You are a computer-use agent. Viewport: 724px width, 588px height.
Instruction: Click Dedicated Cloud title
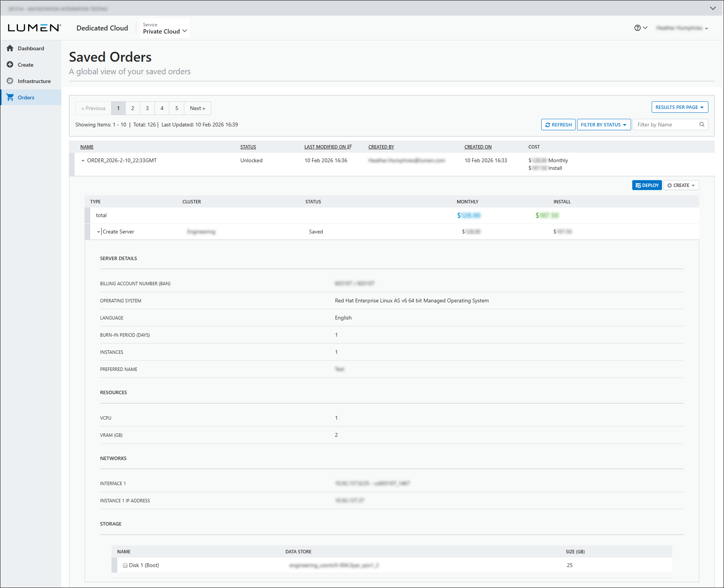(102, 28)
